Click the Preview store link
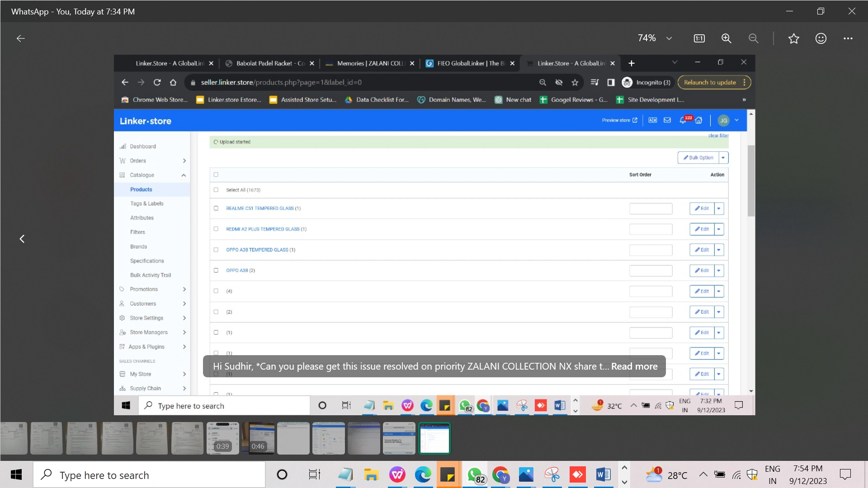Screen dimensions: 868x488 [620, 120]
